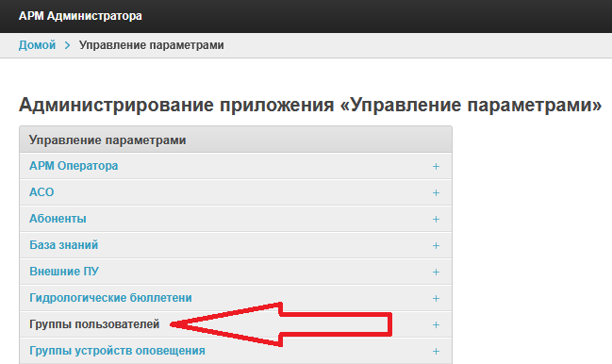This screenshot has width=612, height=364.
Task: Open Гидрологические бюллетени section link
Action: click(x=111, y=298)
